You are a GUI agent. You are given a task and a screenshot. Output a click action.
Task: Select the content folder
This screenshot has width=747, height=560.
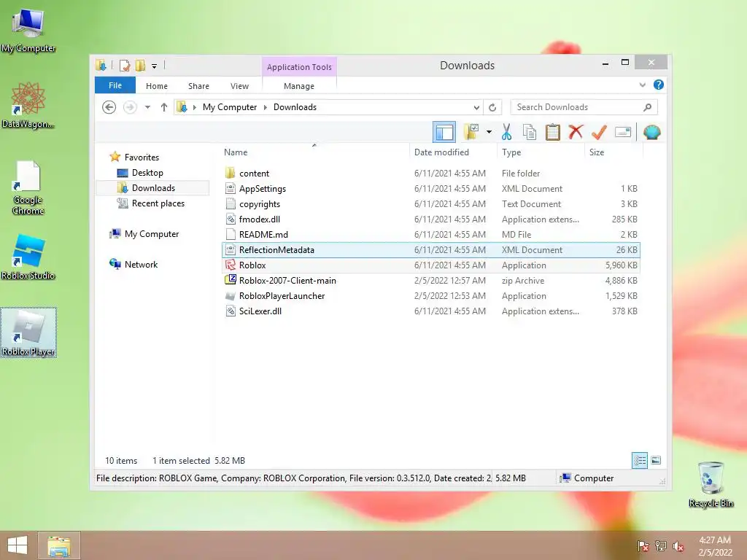point(430,174)
